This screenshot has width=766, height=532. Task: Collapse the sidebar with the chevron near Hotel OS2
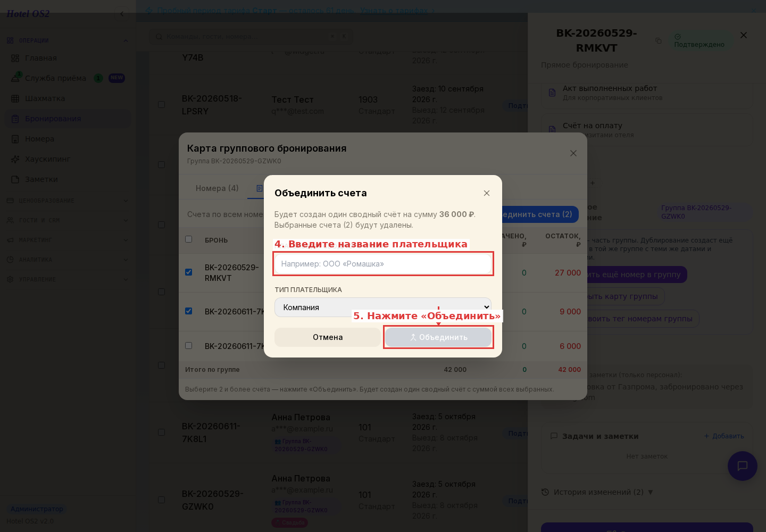tap(122, 14)
